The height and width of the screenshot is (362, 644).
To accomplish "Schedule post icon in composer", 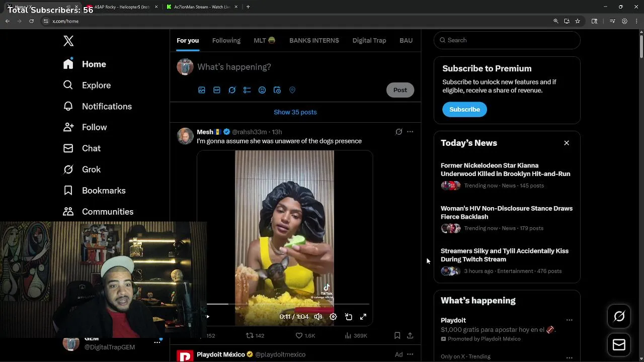I will [277, 90].
